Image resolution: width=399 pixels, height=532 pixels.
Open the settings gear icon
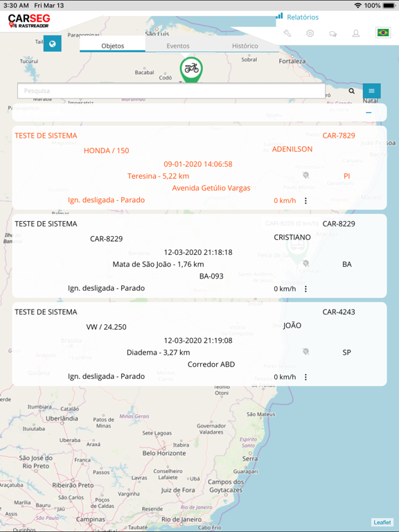click(310, 33)
